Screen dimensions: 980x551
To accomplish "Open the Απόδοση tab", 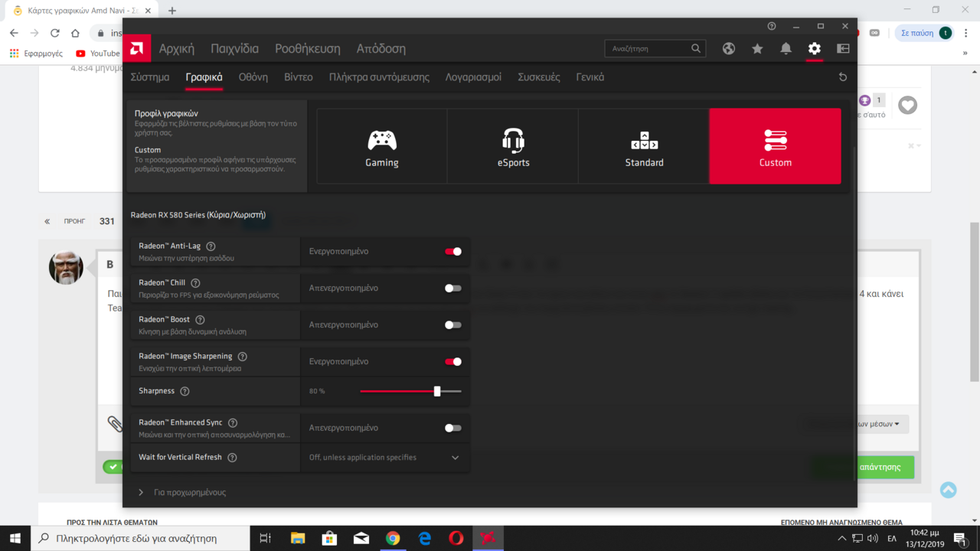I will click(381, 48).
